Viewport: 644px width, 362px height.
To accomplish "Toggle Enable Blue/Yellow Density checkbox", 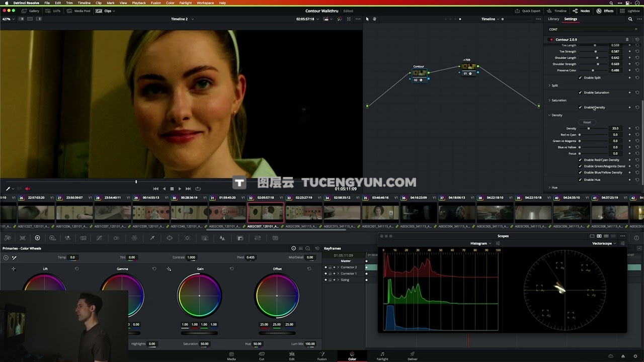I will click(580, 172).
